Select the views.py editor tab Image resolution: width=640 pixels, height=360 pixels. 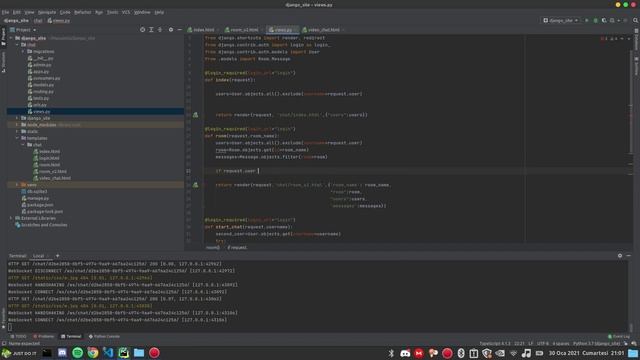[x=281, y=30]
